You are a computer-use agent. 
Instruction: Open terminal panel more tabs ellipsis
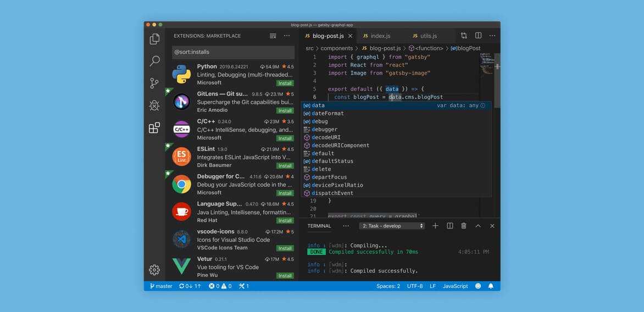pos(346,226)
